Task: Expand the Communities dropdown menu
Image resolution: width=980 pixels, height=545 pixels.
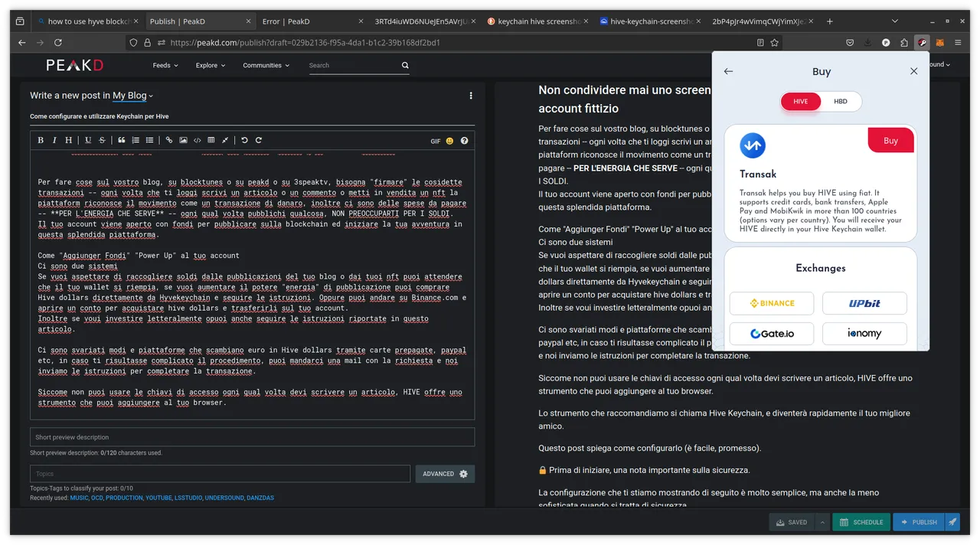Action: 266,65
